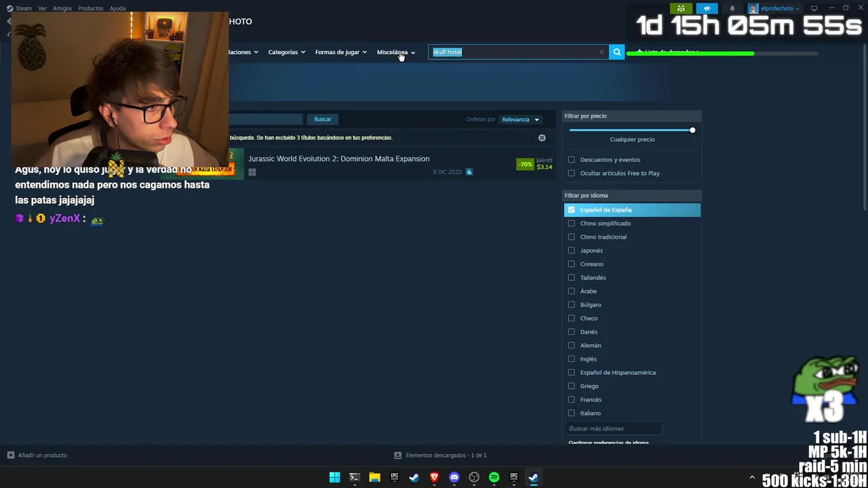Open the Ver menu
The width and height of the screenshot is (868, 488).
(43, 8)
